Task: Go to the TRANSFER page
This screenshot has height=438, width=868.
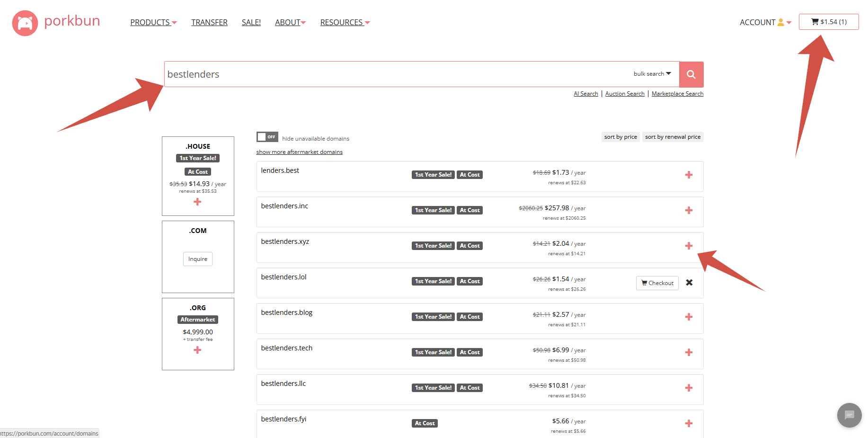Action: pos(209,22)
